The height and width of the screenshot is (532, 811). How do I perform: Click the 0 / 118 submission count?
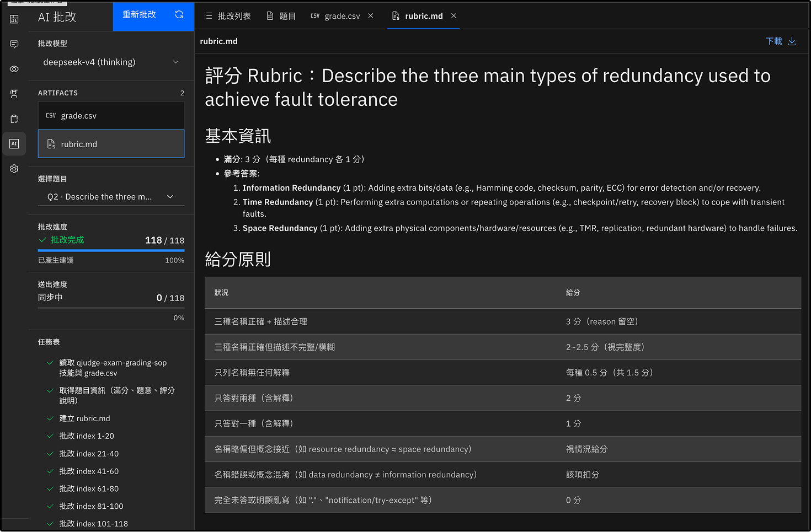point(170,298)
